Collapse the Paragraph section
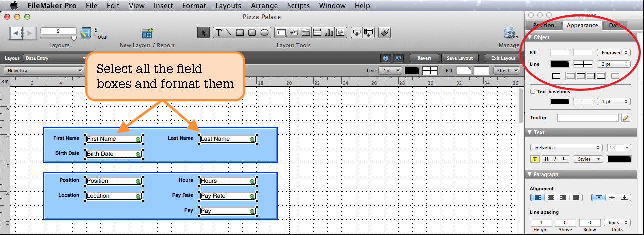644x235 pixels. point(529,174)
